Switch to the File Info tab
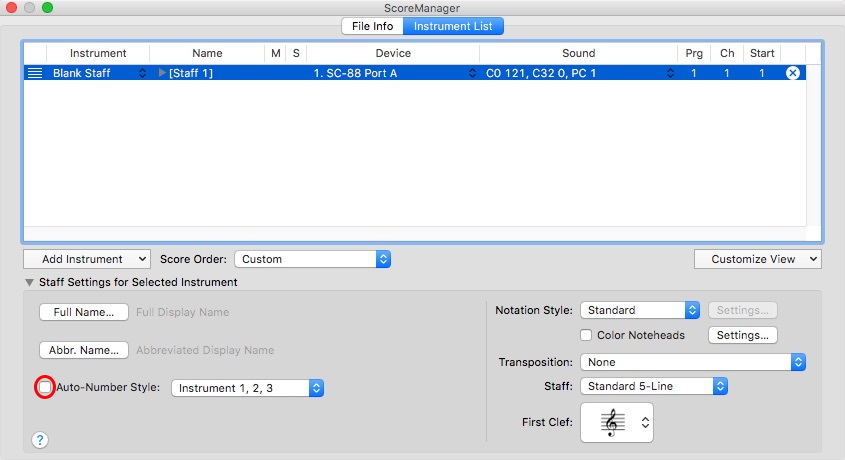Screen dimensions: 845x460 pyautogui.click(x=372, y=26)
